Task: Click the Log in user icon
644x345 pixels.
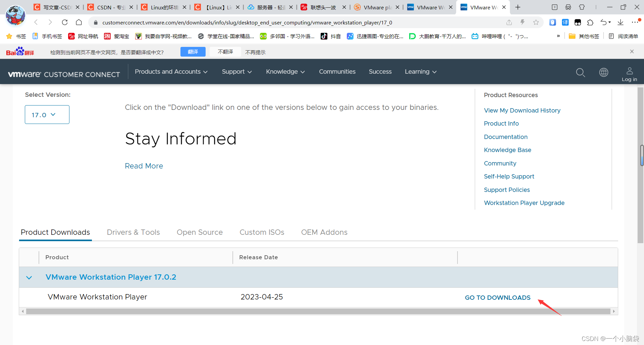Action: 629,74
